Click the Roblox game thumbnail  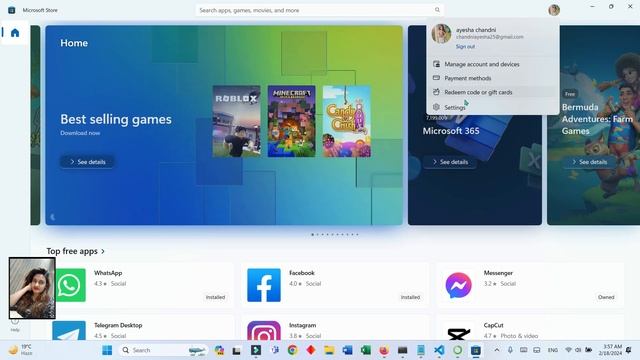point(236,121)
